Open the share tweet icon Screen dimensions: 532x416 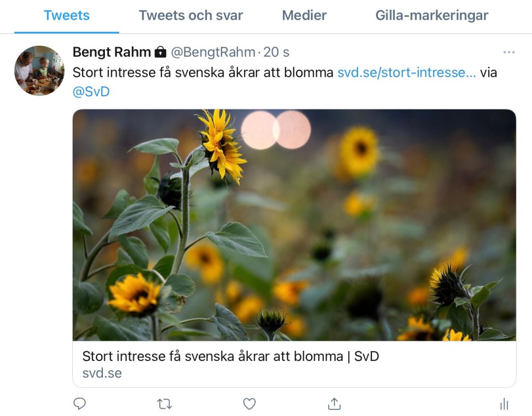[334, 404]
